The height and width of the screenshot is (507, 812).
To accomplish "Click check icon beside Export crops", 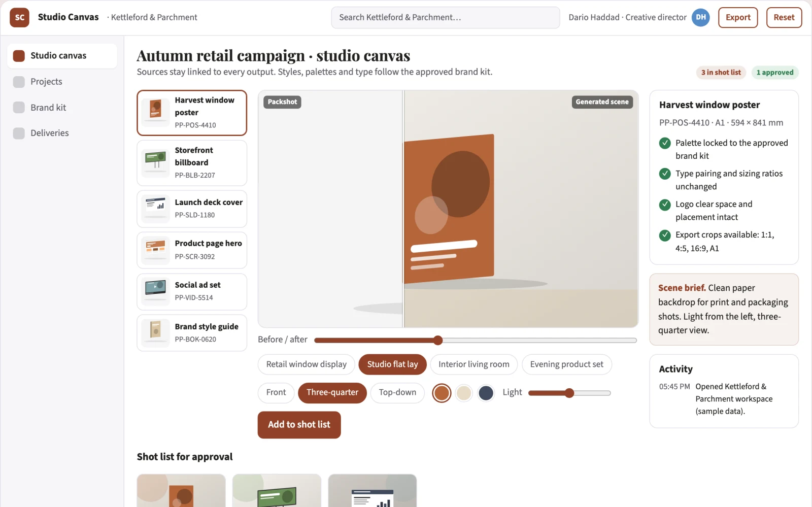I will (665, 235).
